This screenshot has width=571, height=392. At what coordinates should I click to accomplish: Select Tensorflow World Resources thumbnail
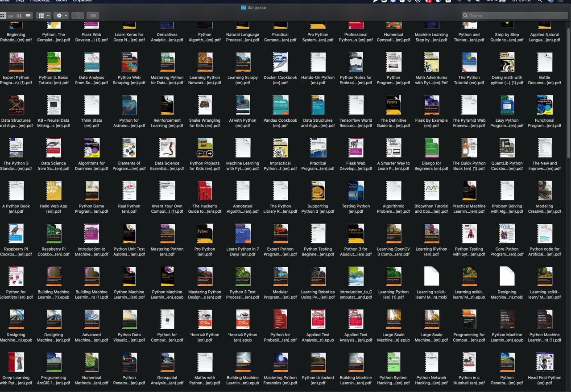click(356, 105)
